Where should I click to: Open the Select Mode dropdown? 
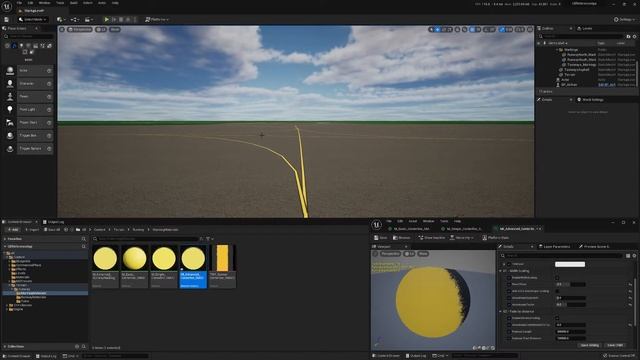[33, 19]
